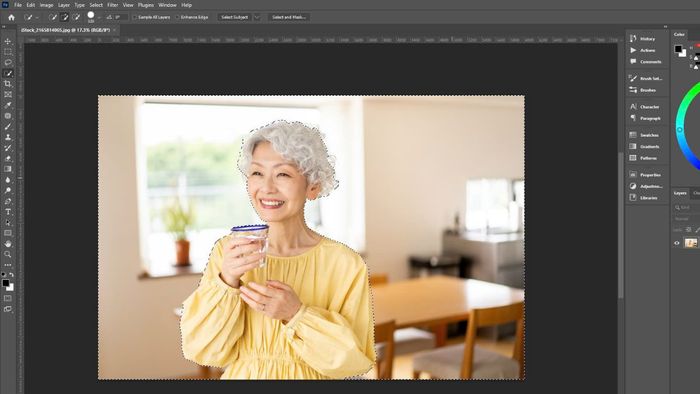The height and width of the screenshot is (394, 700).
Task: Select the Lasso tool
Action: tap(8, 62)
